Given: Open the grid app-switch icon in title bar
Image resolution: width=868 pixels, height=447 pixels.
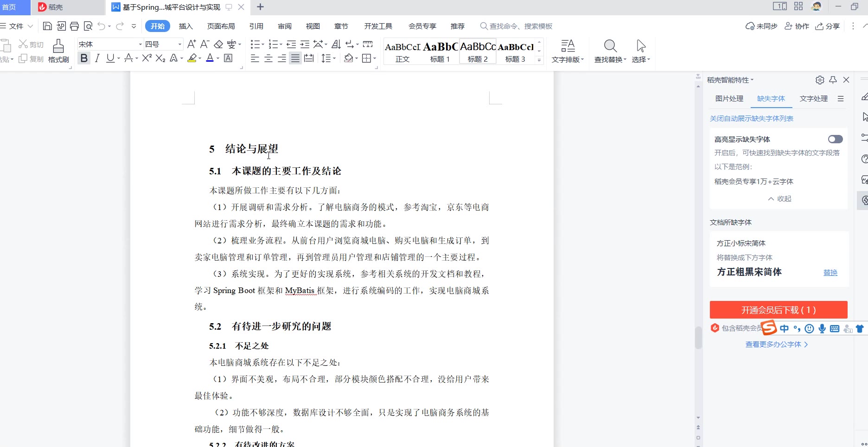Looking at the screenshot, I should 798,6.
